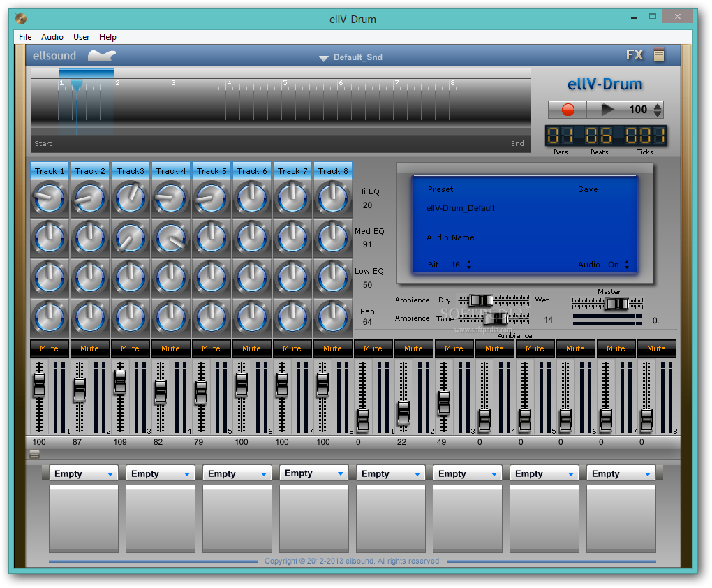Open the Default_Snd sound set dropdown

351,57
